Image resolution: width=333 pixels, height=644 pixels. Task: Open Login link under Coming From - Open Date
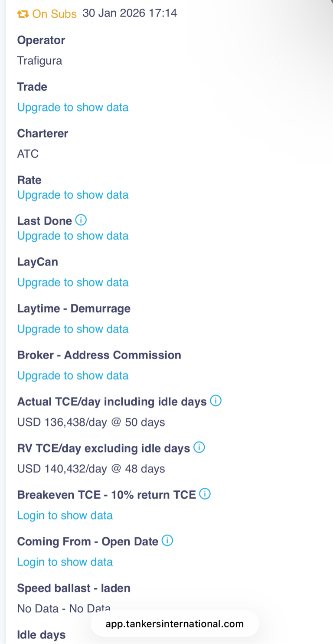coord(65,562)
